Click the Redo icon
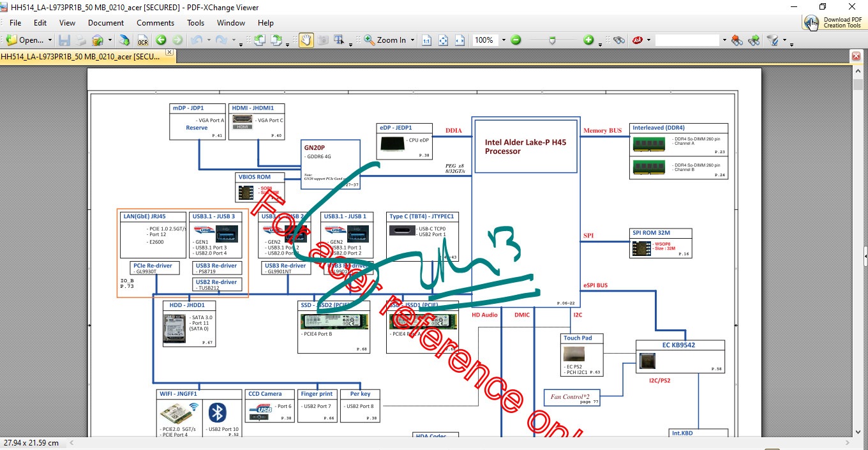 pos(221,40)
